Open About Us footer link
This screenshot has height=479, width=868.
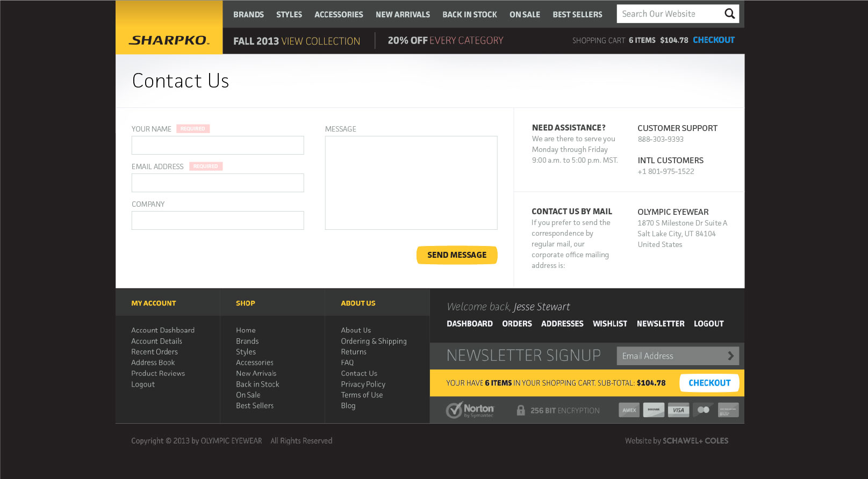(356, 330)
